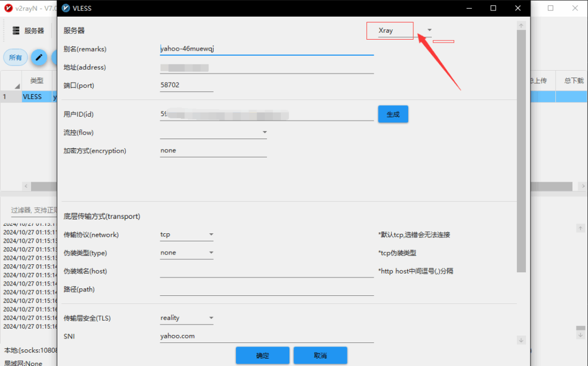Open the Xray core type dropdown
Viewport: 588px width, 366px height.
coord(430,30)
